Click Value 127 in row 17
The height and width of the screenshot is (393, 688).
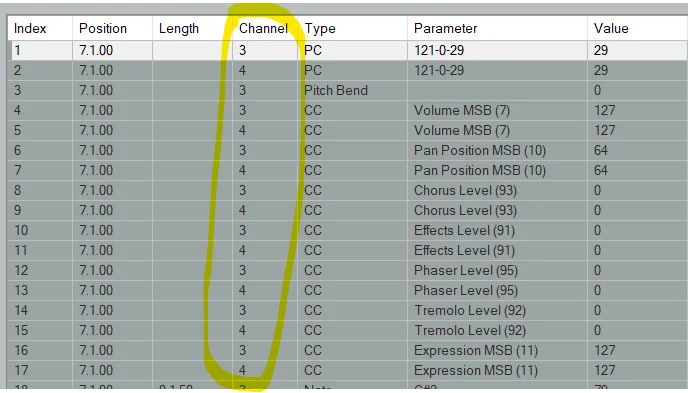pyautogui.click(x=638, y=370)
